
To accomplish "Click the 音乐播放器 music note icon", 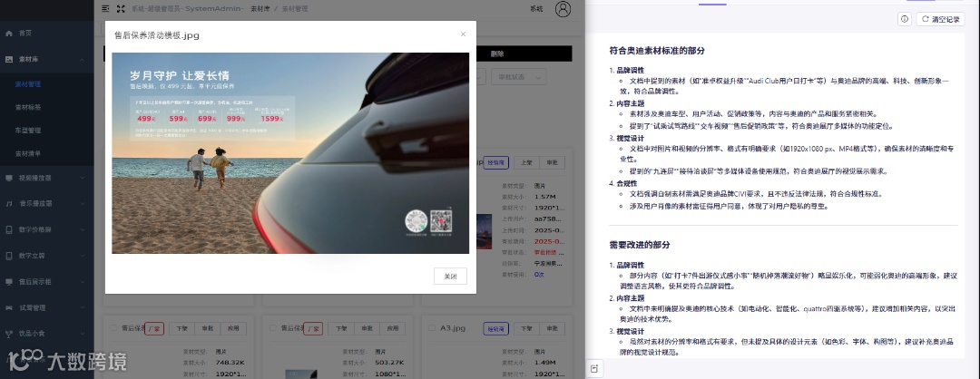I will tap(9, 203).
